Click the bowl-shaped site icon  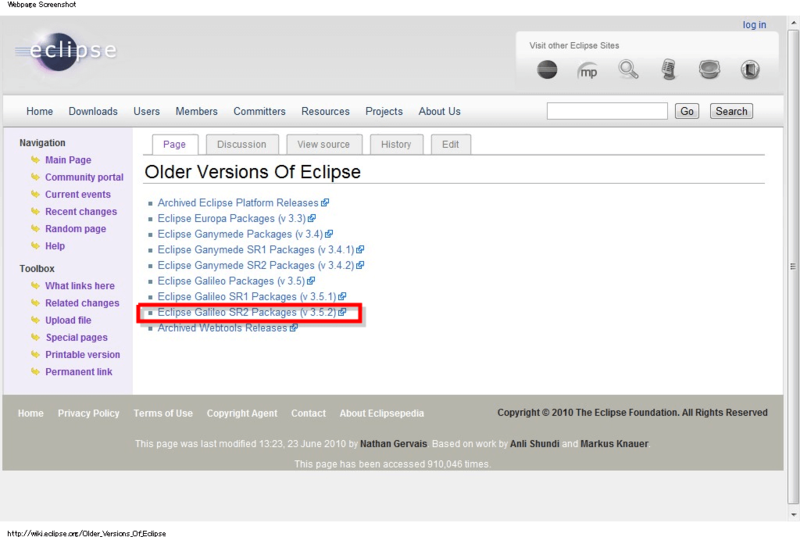click(x=709, y=69)
